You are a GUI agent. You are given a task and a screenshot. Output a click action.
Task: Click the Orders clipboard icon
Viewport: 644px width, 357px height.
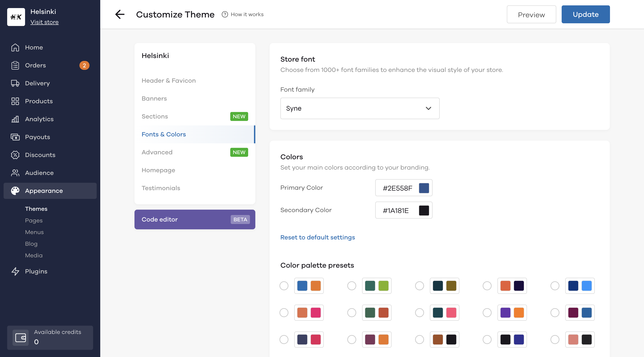(15, 65)
